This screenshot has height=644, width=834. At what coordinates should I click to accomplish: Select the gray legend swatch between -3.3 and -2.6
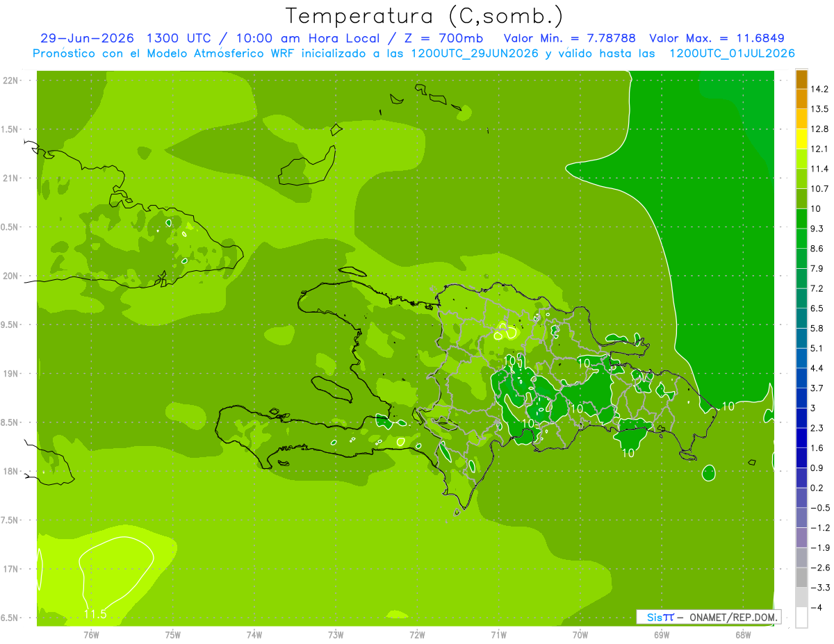pyautogui.click(x=801, y=578)
